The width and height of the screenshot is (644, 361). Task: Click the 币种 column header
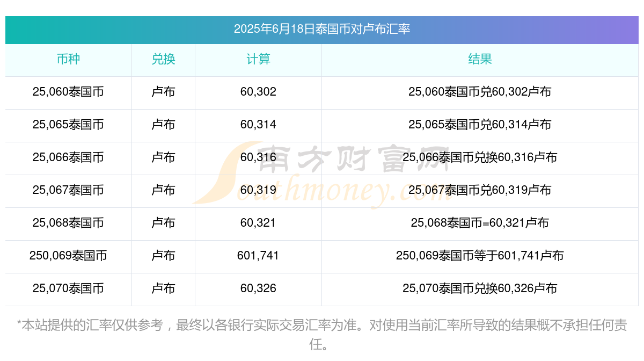point(68,59)
